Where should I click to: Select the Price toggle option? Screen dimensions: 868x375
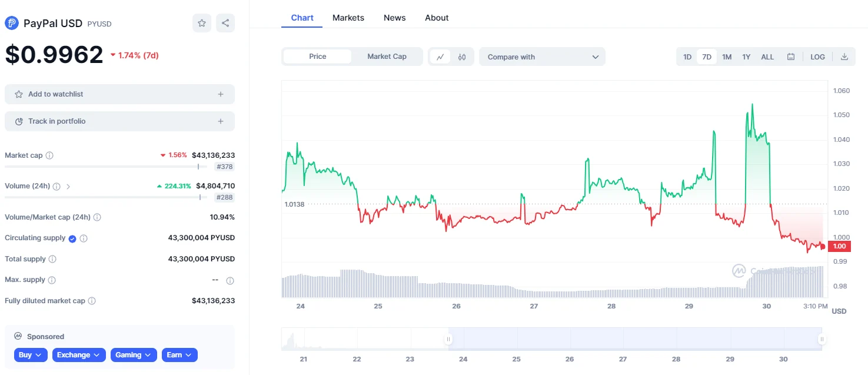(x=318, y=57)
